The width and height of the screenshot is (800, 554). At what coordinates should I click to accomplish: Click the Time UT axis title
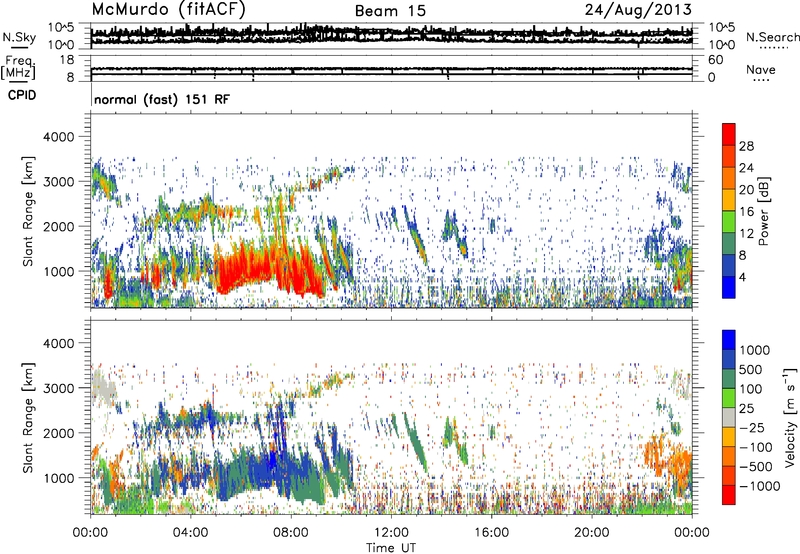[x=391, y=548]
